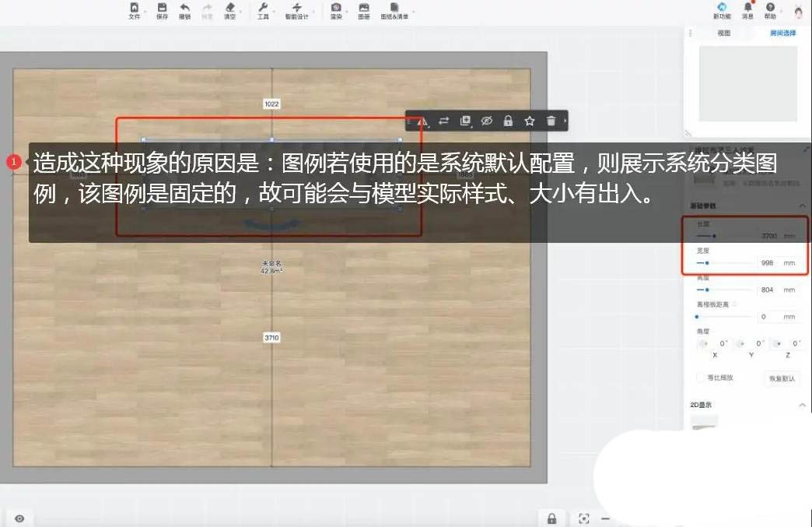Viewport: 812px width, 527px height.
Task: Favorite the model with the star icon
Action: (530, 121)
